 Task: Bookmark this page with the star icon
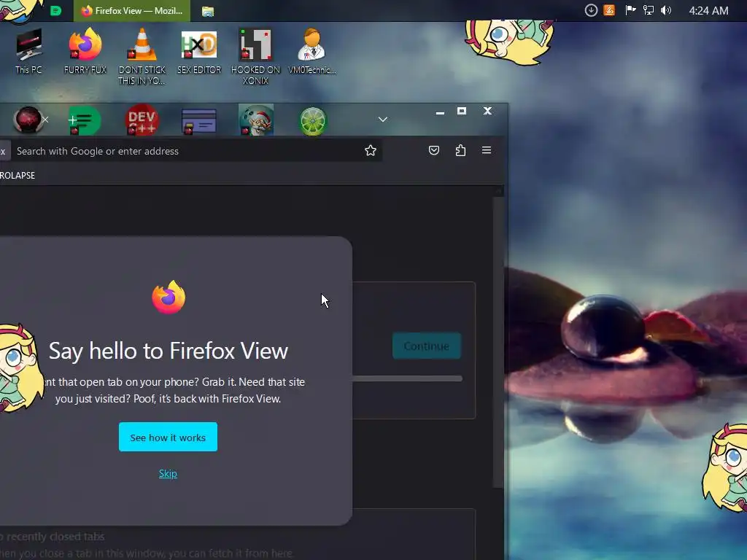370,150
